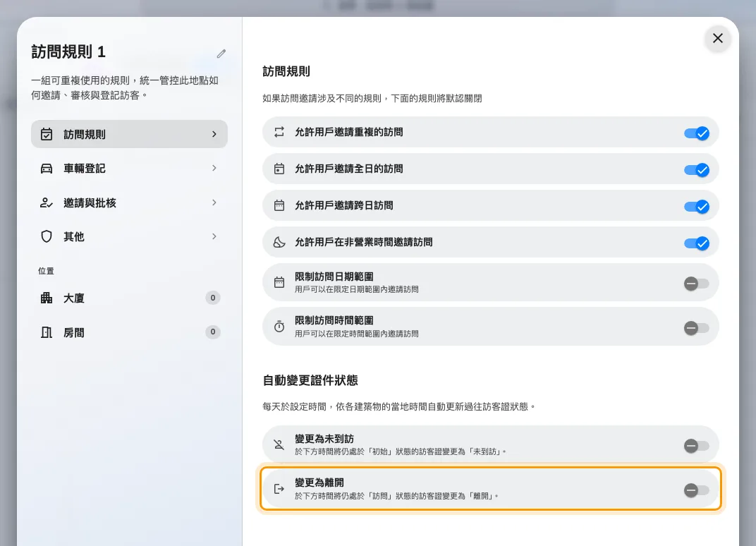Viewport: 756px width, 546px height.
Task: Click the person-check icon for 邀請與批核
Action: coord(47,202)
